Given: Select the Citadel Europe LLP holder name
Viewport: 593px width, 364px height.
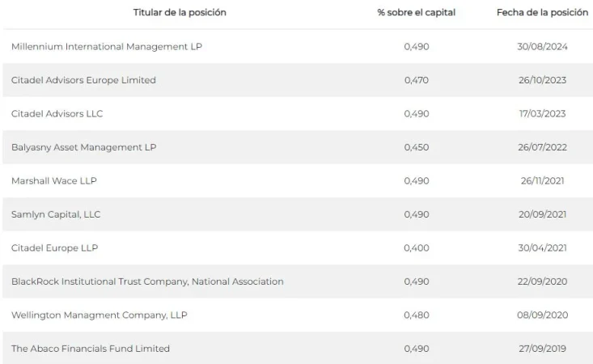Looking at the screenshot, I should tap(55, 248).
